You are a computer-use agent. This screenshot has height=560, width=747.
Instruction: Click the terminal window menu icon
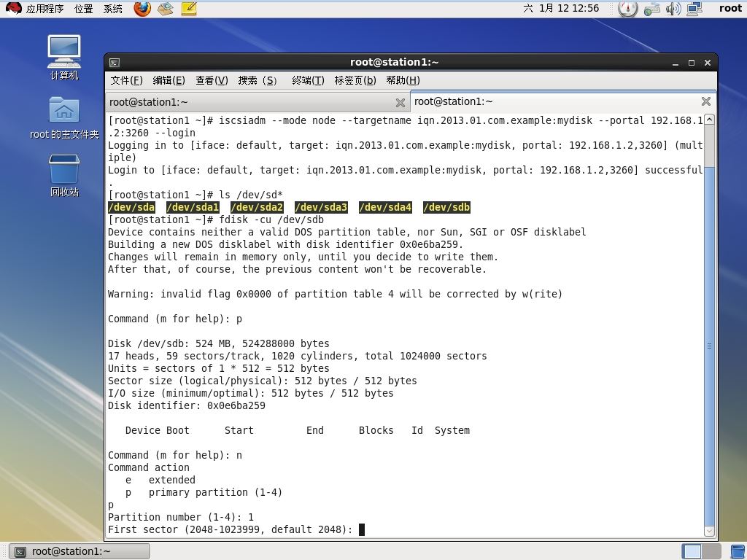[115, 63]
